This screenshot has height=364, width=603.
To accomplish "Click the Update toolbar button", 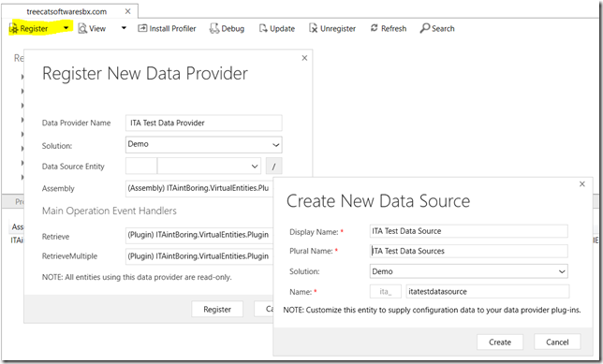I will (x=277, y=28).
